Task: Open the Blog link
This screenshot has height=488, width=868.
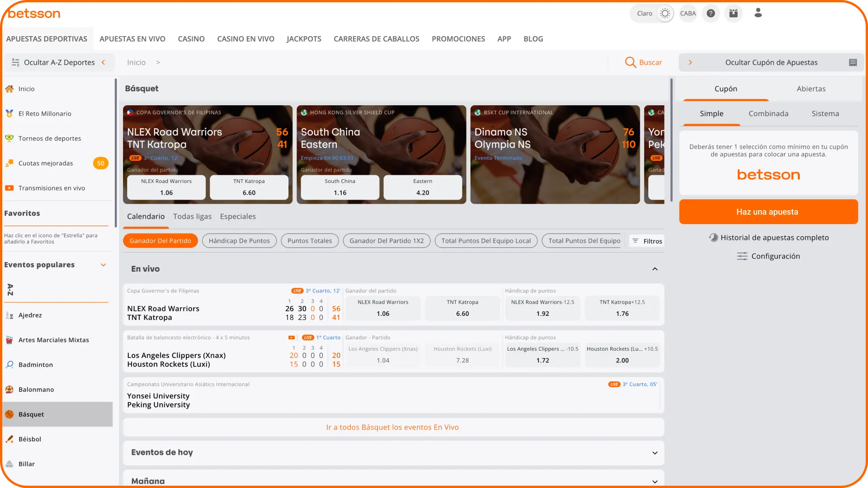Action: click(533, 39)
